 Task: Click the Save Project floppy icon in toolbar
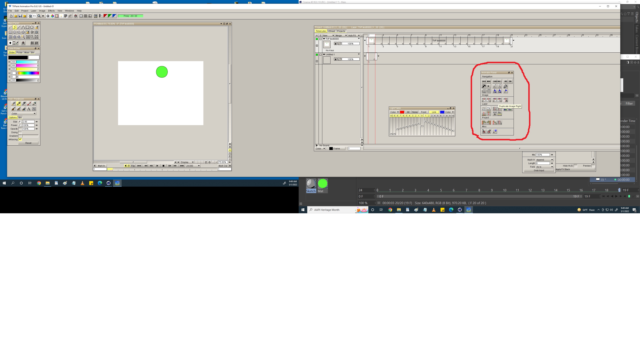pyautogui.click(x=20, y=16)
